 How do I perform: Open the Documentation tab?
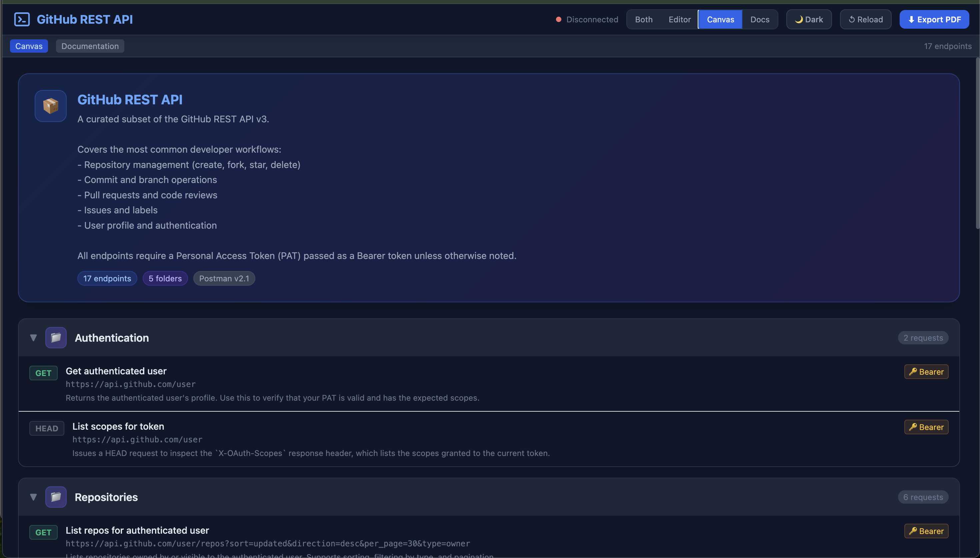[90, 46]
